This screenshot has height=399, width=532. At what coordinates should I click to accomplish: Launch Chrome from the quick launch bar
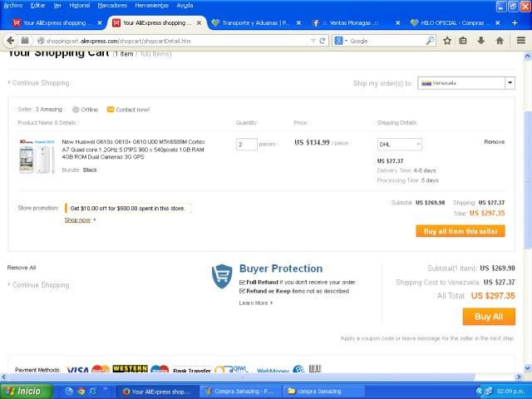[81, 392]
